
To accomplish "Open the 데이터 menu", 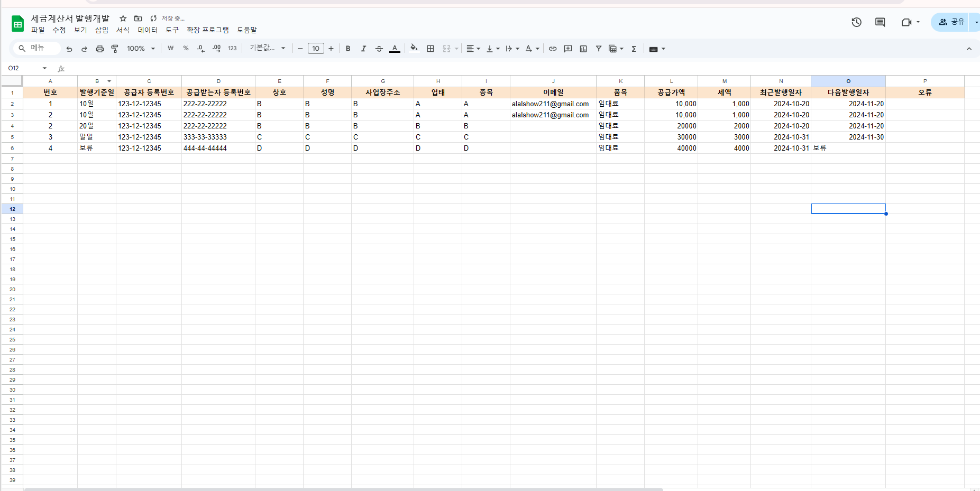I will coord(148,30).
